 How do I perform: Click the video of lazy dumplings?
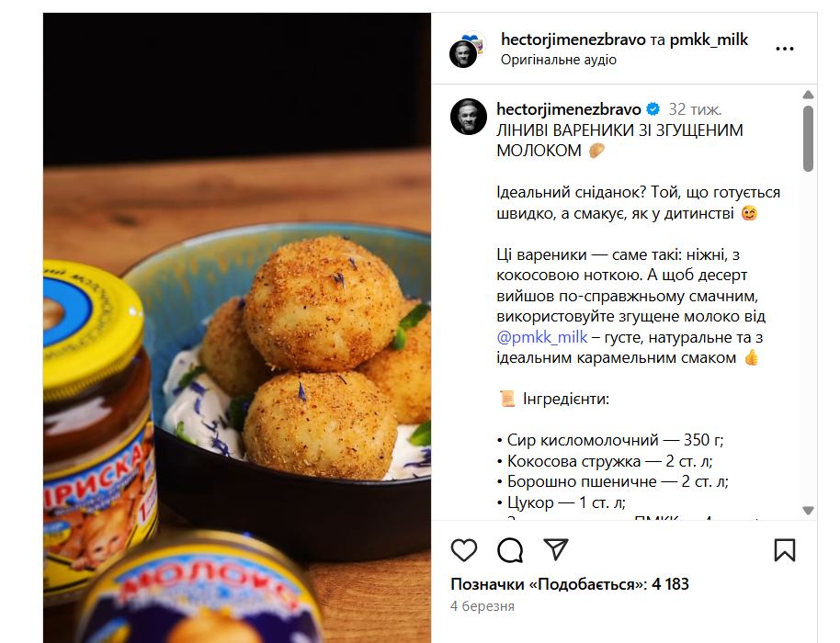237,328
